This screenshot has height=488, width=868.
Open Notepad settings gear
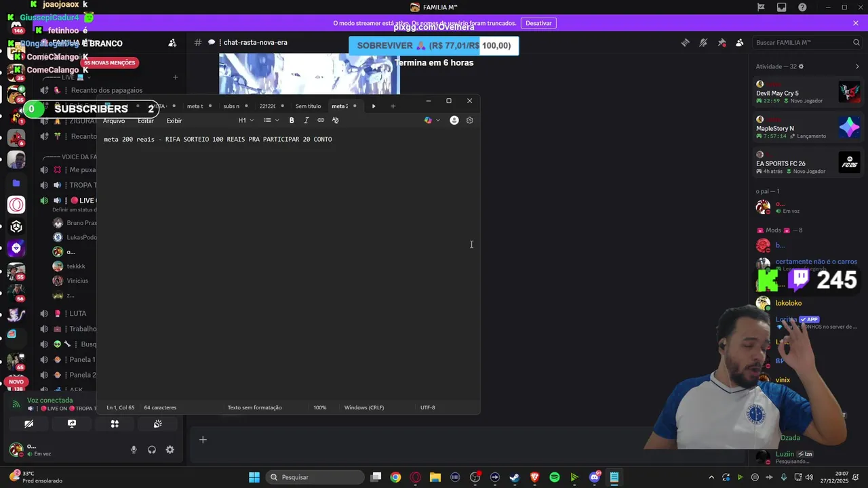[x=469, y=120]
